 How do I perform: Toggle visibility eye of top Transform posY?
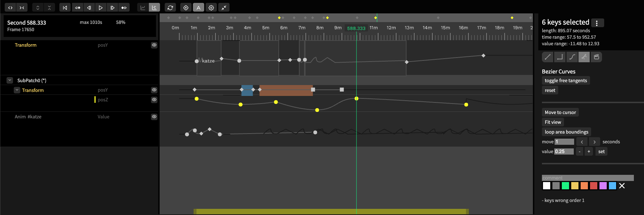coord(154,45)
